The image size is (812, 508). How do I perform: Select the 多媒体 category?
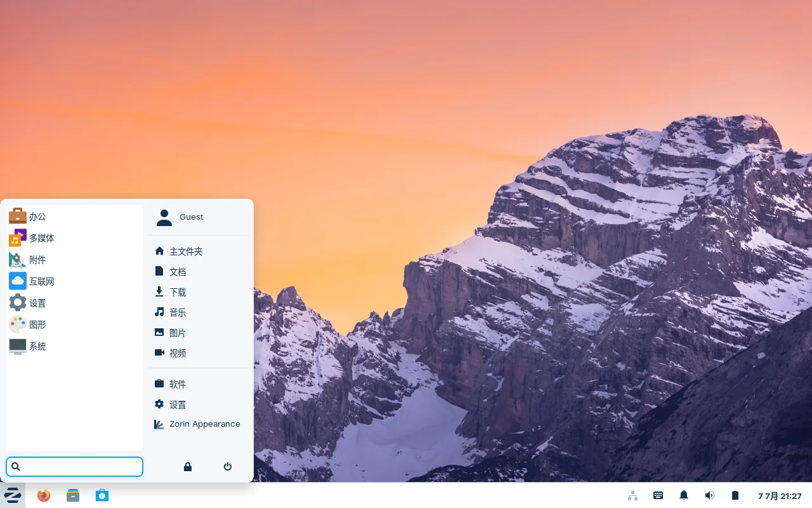(x=41, y=238)
